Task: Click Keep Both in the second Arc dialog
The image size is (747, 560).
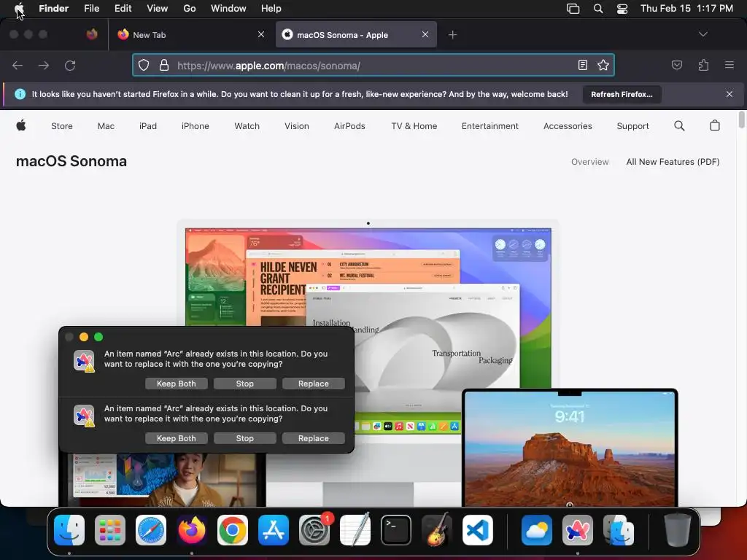Action: (177, 438)
